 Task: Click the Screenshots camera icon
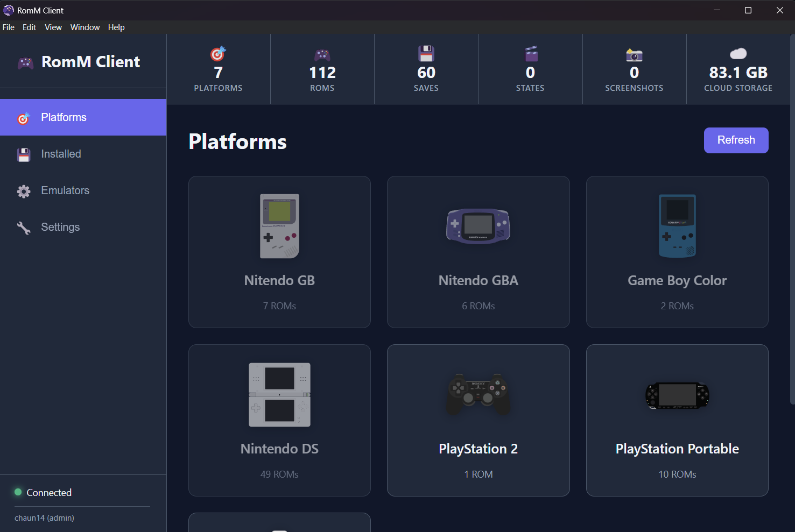634,53
